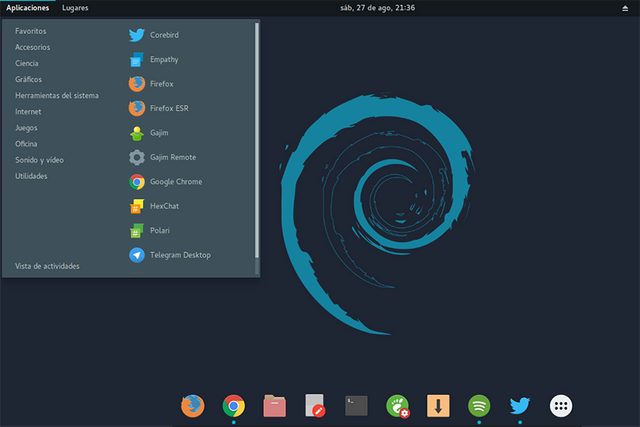Screen dimensions: 640x427
Task: Show all applications grid in dock
Action: pos(561,405)
